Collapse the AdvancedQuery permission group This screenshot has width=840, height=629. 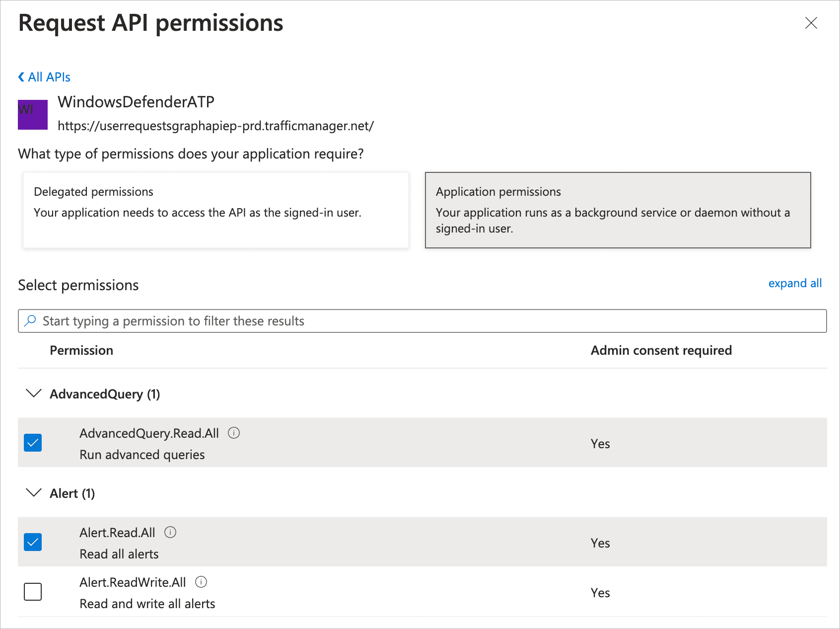point(33,393)
